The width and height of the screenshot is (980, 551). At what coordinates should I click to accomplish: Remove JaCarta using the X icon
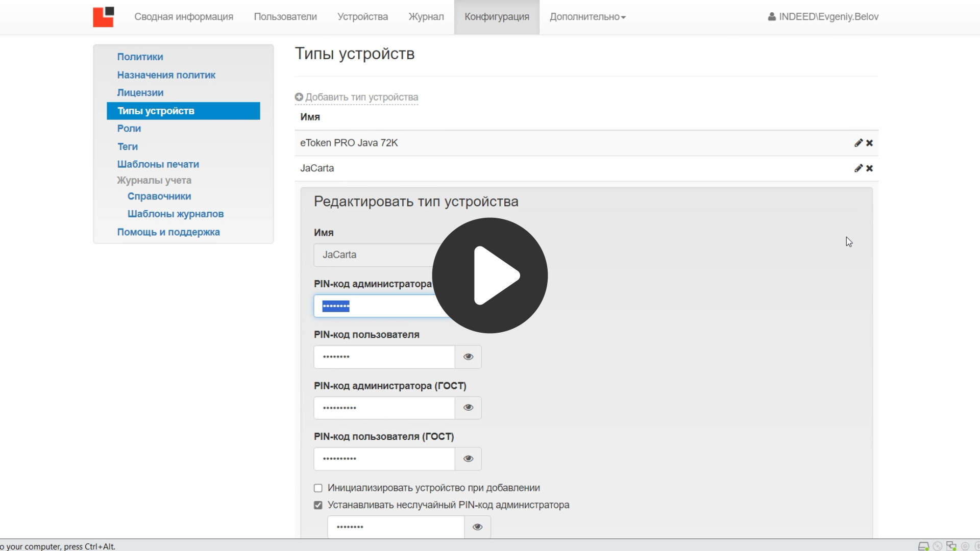[x=870, y=168]
